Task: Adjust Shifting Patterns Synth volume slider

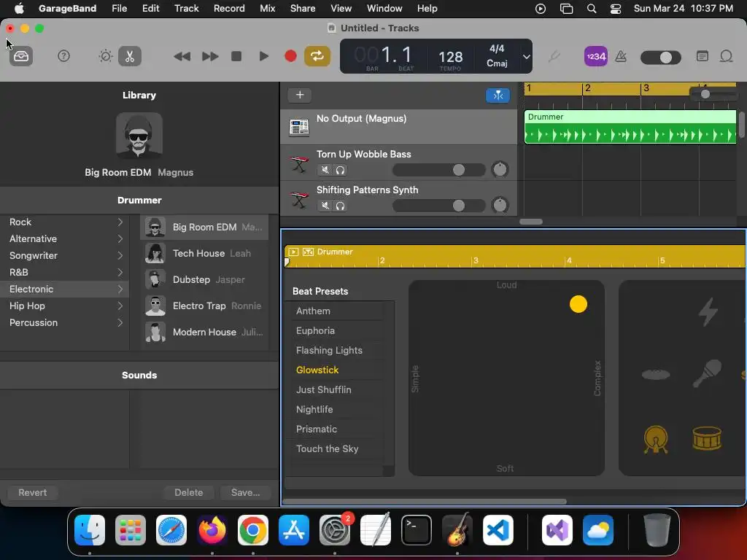Action: click(438, 205)
